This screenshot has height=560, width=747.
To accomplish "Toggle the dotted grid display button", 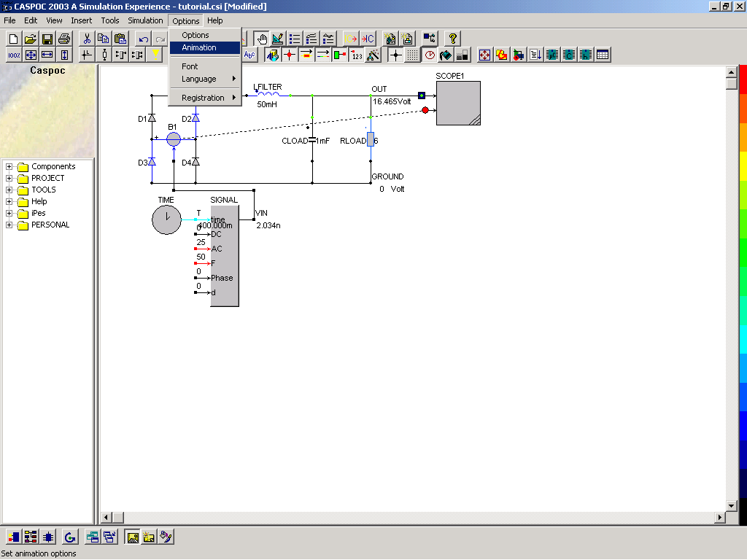I will point(412,55).
